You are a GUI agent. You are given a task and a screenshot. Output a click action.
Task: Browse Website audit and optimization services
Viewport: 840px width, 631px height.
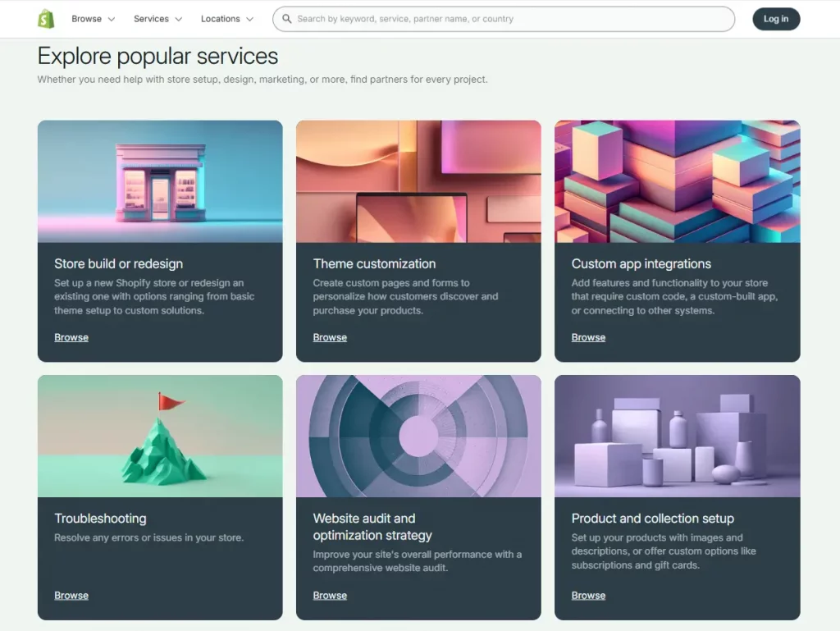(x=330, y=596)
